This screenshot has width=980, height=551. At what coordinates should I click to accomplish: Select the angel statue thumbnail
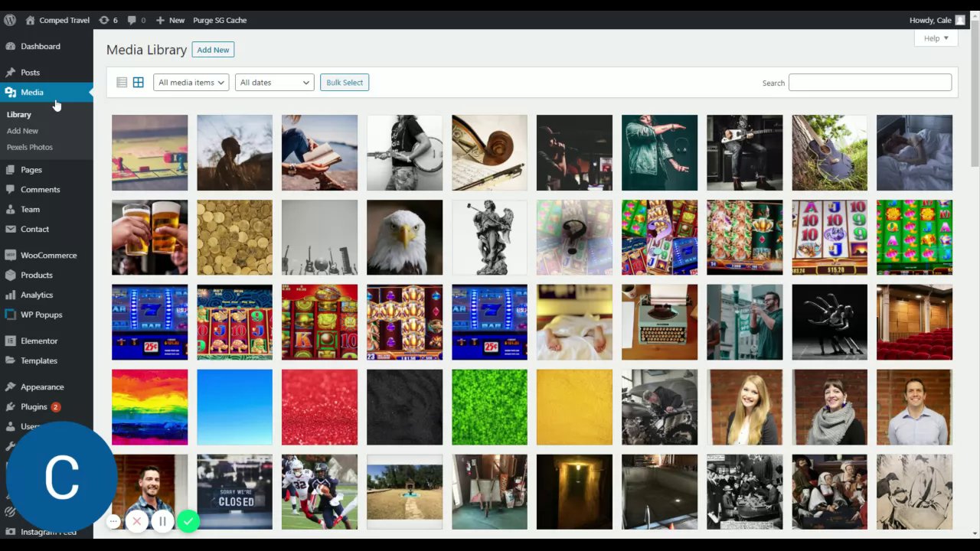pos(489,237)
